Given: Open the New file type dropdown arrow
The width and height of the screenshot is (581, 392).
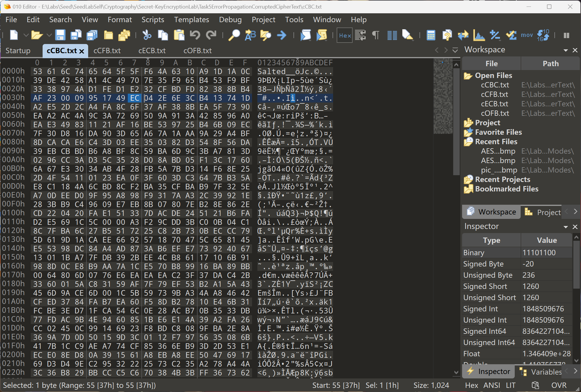Looking at the screenshot, I should click(x=25, y=35).
